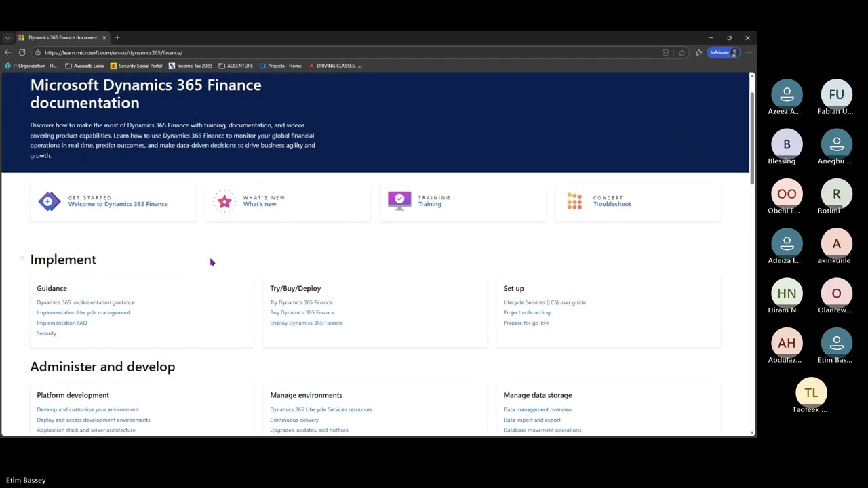Open Database movement operations link
868x488 pixels.
542,430
